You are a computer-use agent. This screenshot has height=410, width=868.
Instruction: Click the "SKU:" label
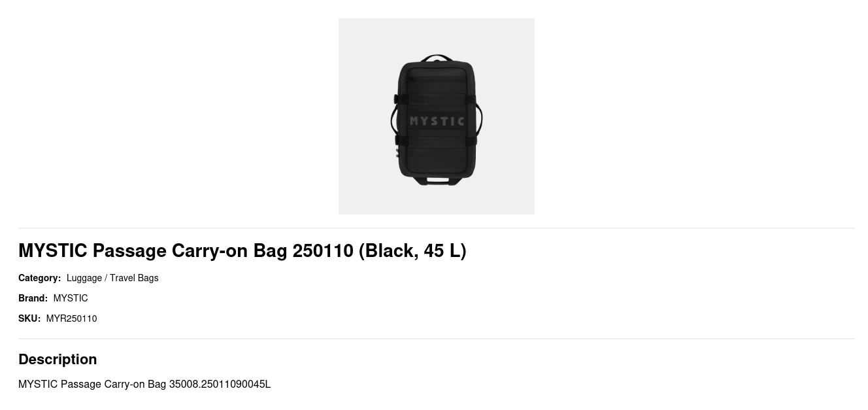[x=29, y=318]
